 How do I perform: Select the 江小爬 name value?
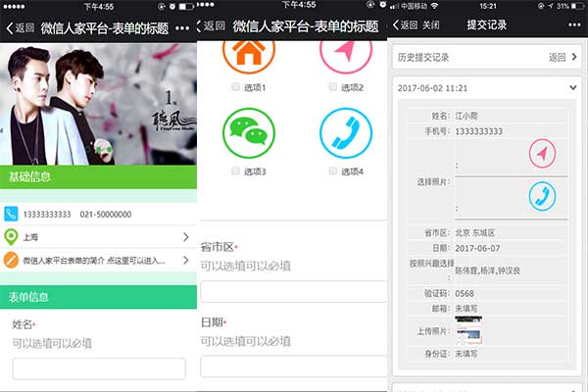coord(466,116)
